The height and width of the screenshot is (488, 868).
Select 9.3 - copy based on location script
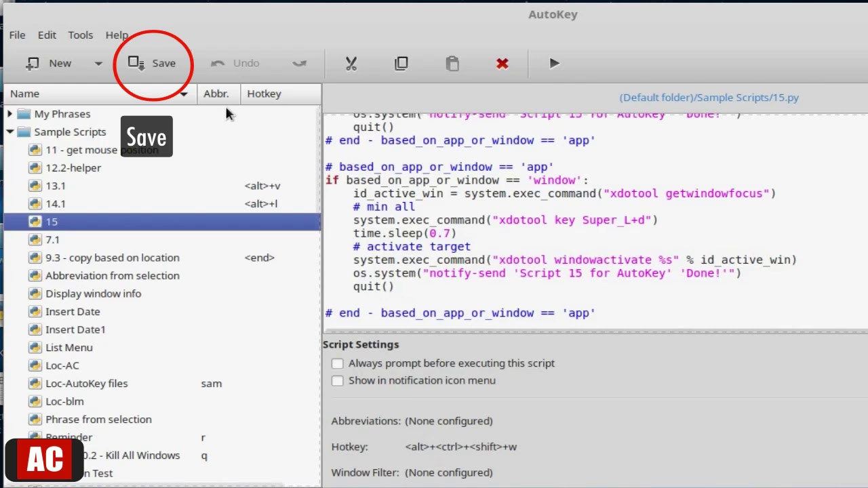click(113, 258)
